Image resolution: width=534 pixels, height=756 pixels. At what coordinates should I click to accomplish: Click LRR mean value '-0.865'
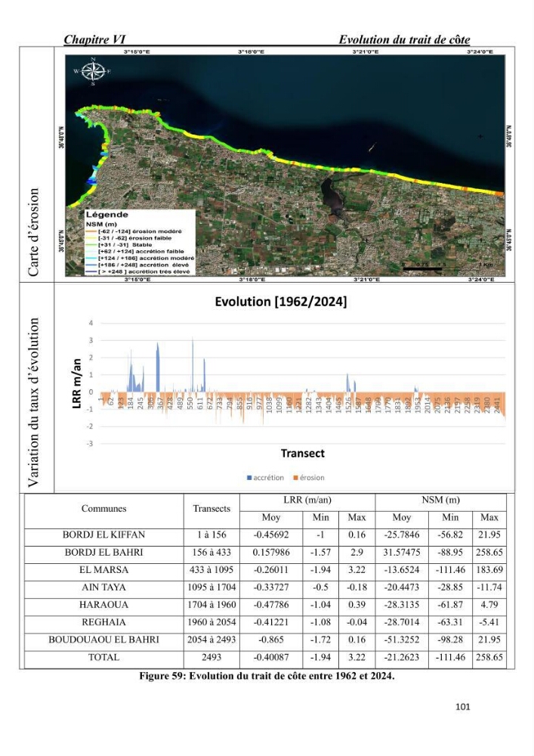point(271,640)
